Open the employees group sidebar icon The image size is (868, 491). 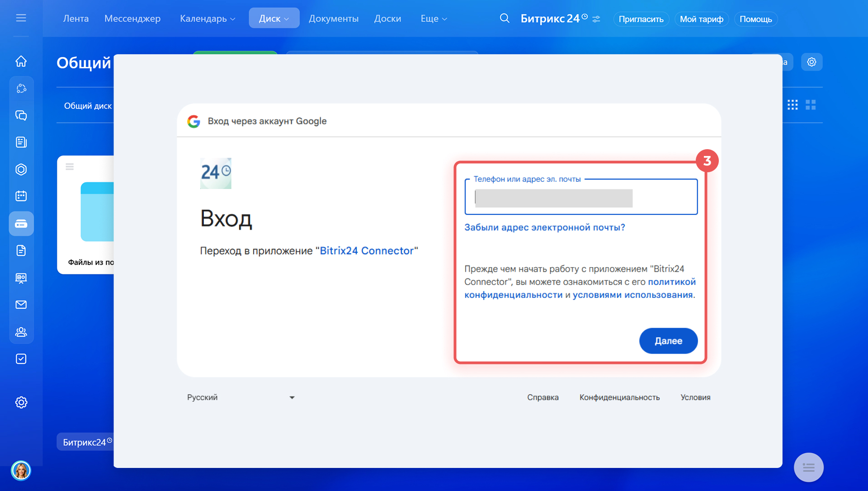pos(21,332)
